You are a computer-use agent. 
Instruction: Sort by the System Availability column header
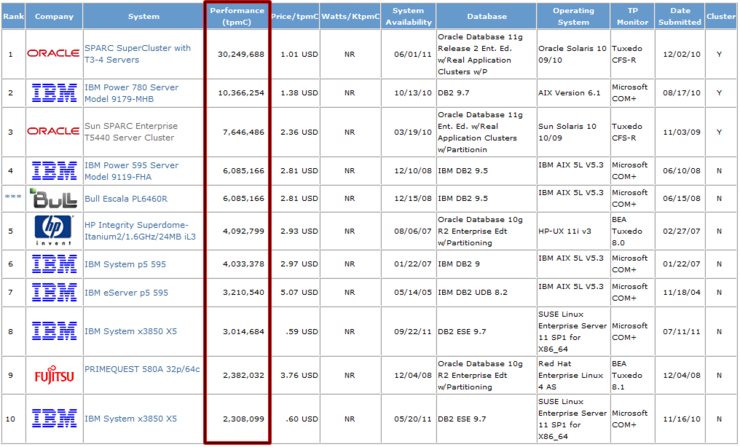408,16
